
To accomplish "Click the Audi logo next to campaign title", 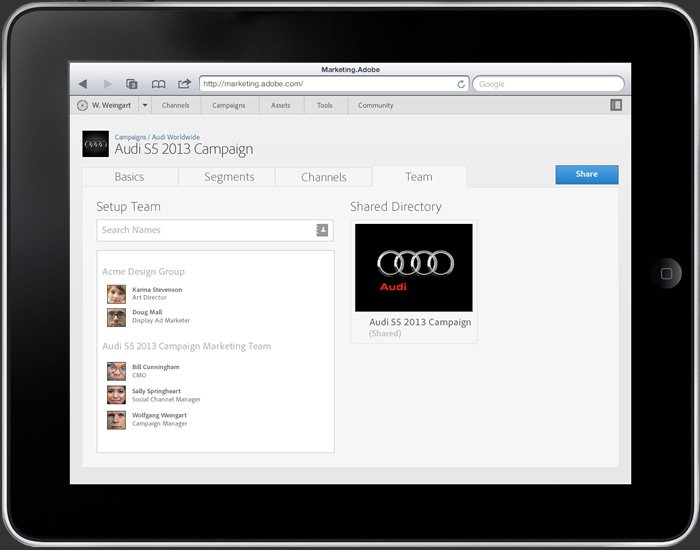I will (96, 144).
